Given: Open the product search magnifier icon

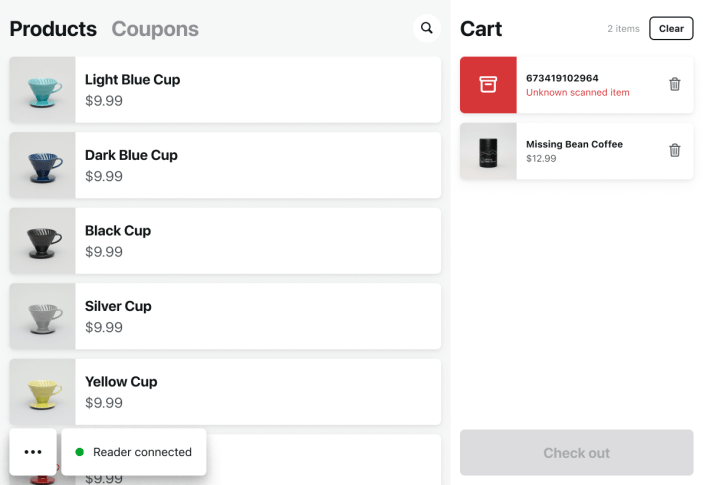Looking at the screenshot, I should 427,29.
